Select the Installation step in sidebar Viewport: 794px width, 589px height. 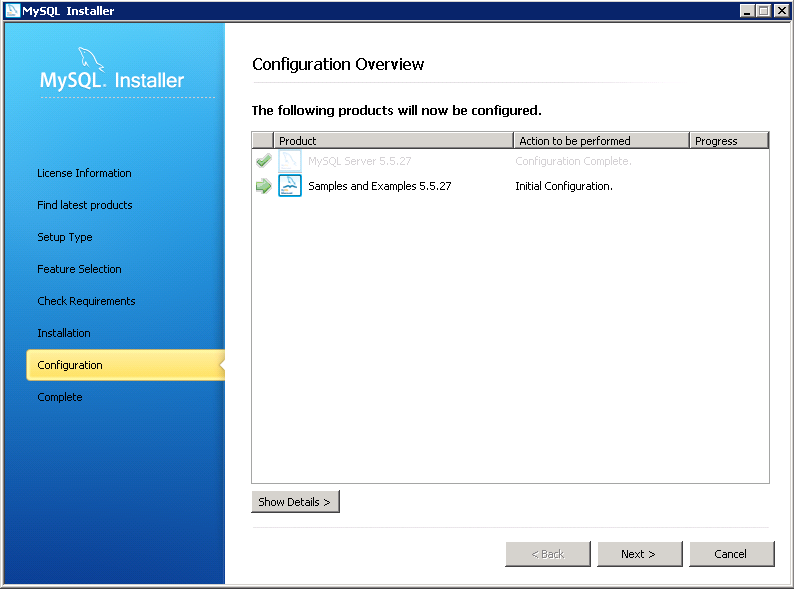(64, 333)
